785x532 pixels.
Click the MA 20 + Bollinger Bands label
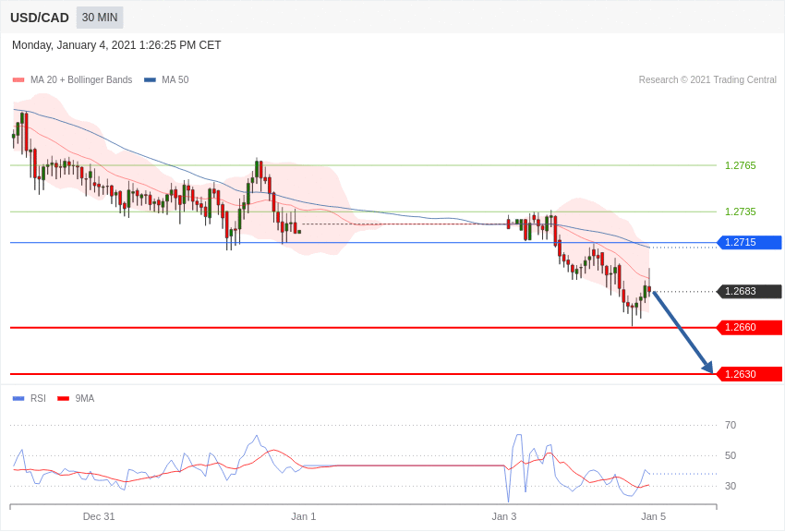[81, 80]
